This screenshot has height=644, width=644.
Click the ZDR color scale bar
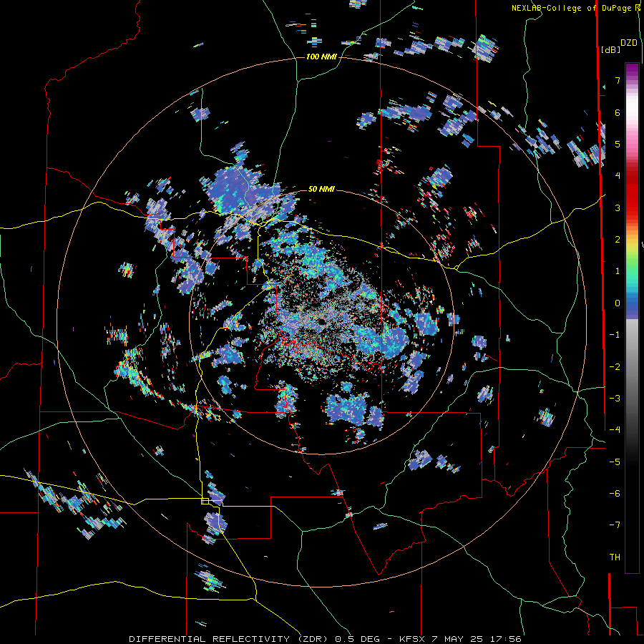pyautogui.click(x=632, y=318)
